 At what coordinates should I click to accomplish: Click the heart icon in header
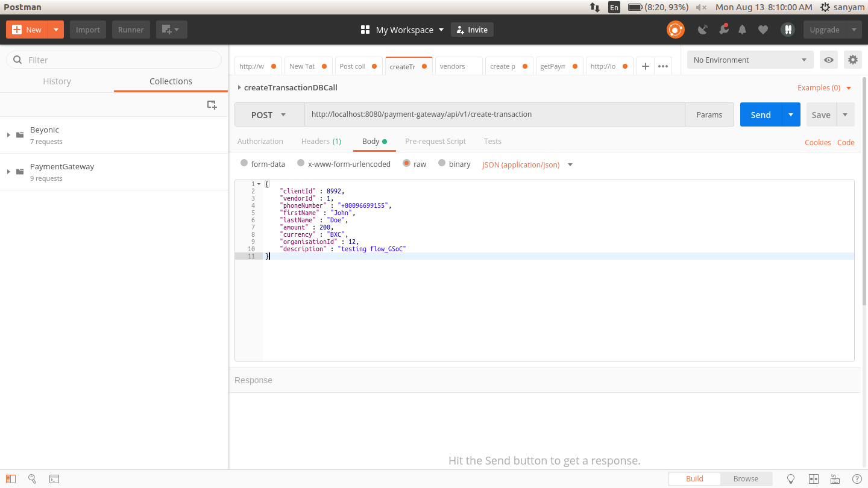(x=763, y=30)
